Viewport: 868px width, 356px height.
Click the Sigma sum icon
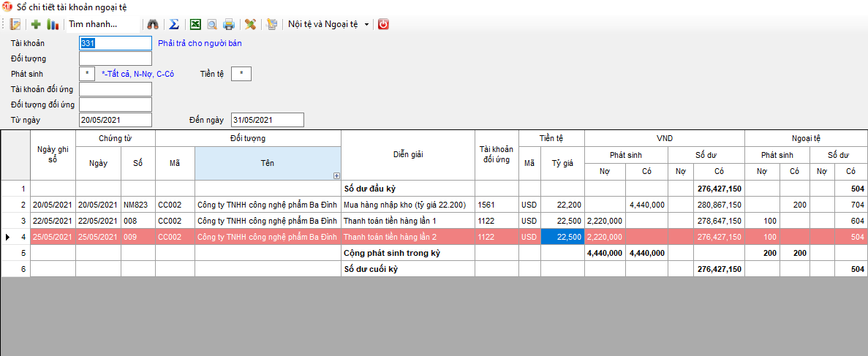[173, 24]
